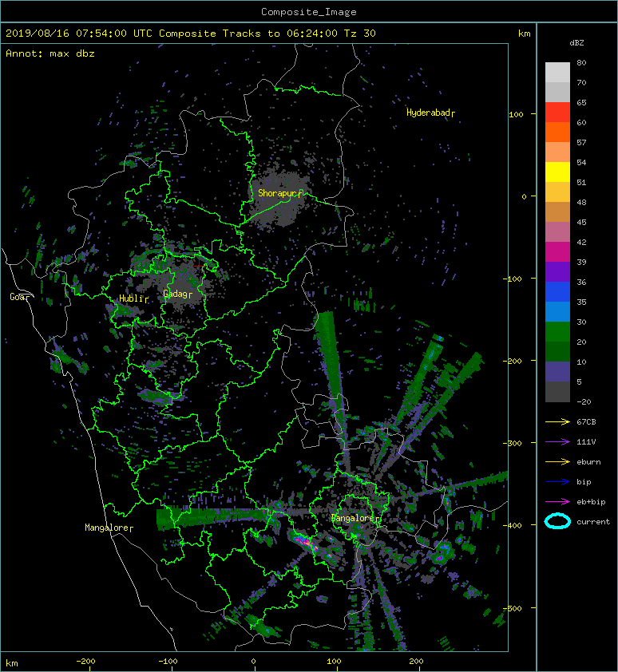The height and width of the screenshot is (672, 618).
Task: Click the light gray 80 dBZ swatch
Action: (x=557, y=73)
